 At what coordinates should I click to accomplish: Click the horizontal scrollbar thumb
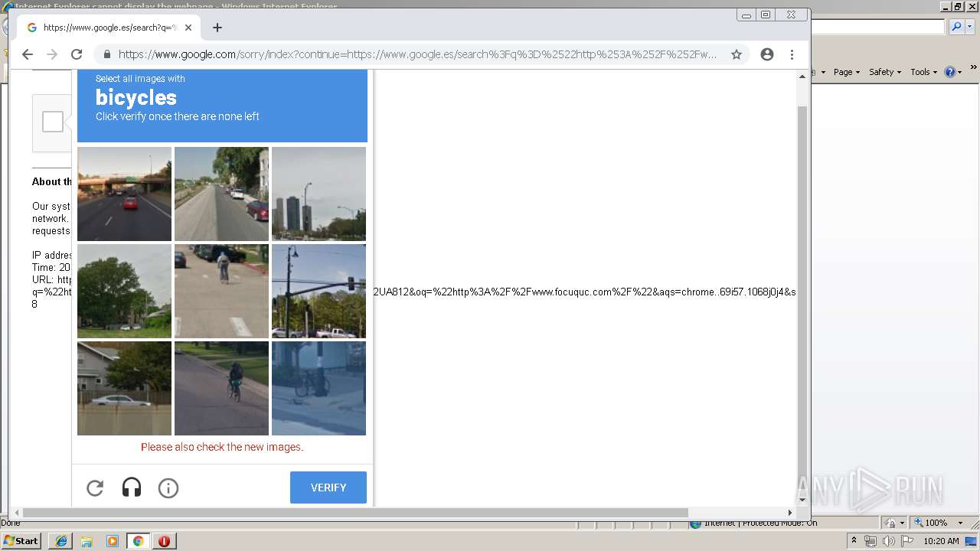[x=355, y=513]
